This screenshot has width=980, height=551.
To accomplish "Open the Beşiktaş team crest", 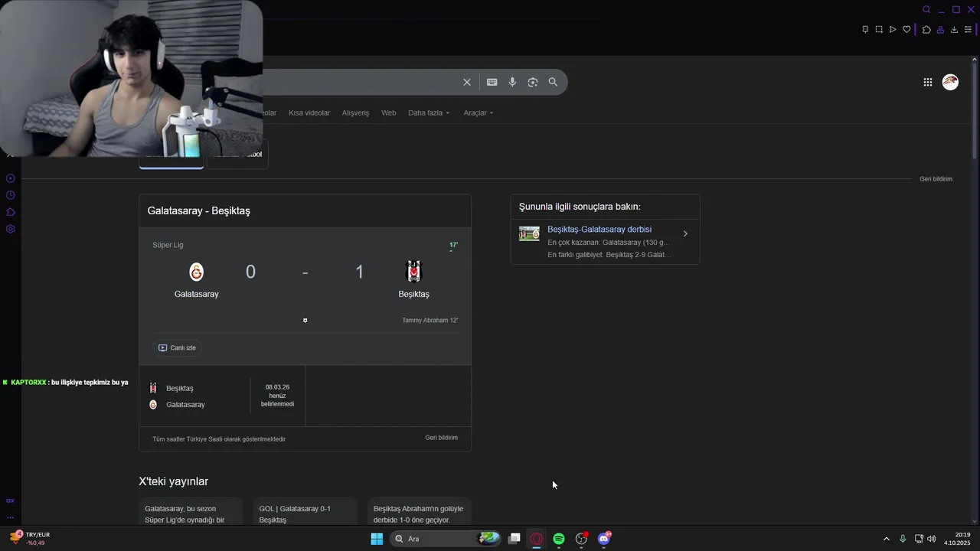I will [x=414, y=272].
